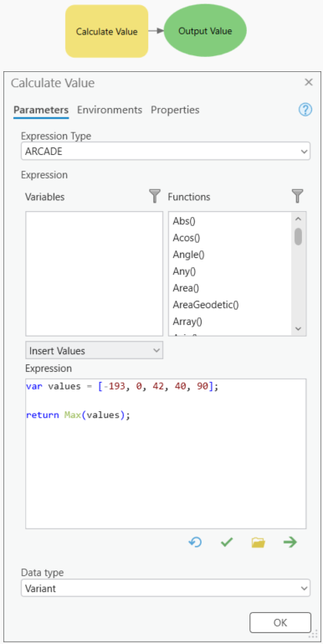323x644 pixels.
Task: Open the help icon for Calculate Value
Action: pyautogui.click(x=305, y=110)
